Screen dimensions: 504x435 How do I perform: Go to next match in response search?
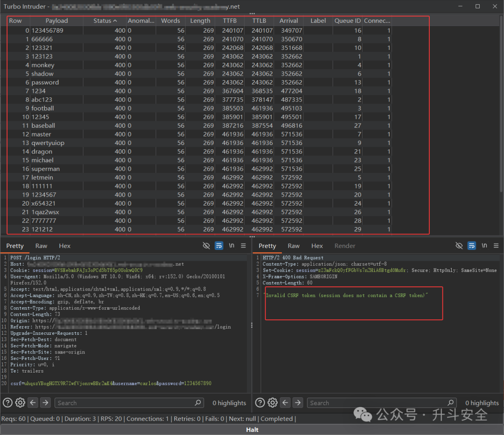click(x=298, y=402)
